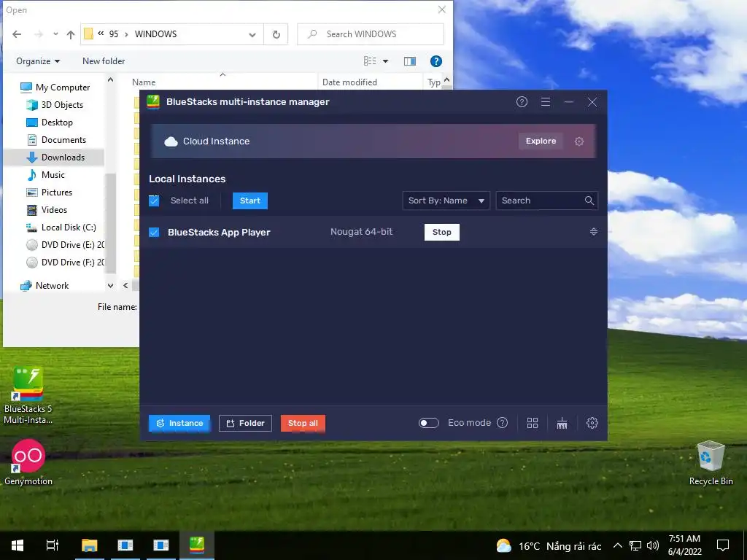Click Windows Start button

pos(18,545)
